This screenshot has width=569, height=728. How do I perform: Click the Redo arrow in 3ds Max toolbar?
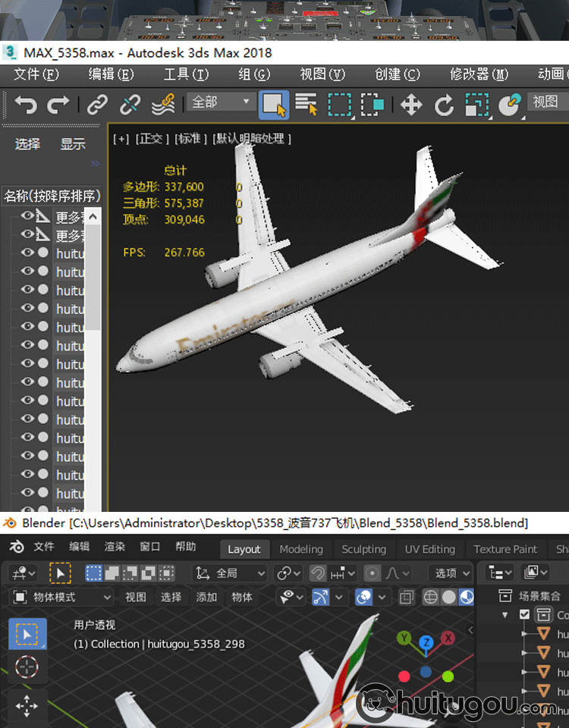point(58,104)
